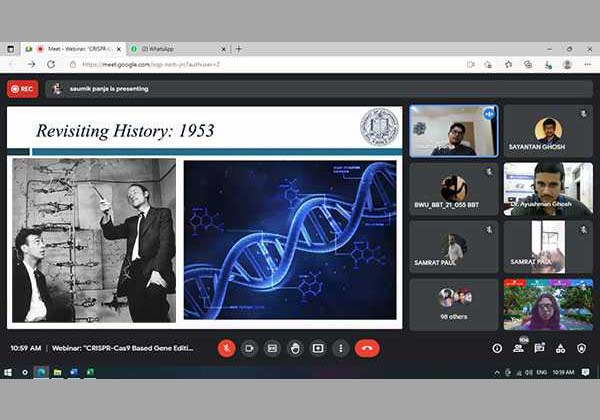
Task: Open the Windows Start menu
Action: click(8, 372)
